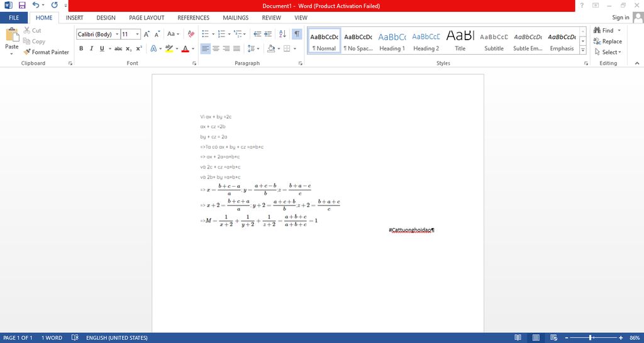Switch to the DESIGN tab
This screenshot has width=644, height=343.
(106, 18)
